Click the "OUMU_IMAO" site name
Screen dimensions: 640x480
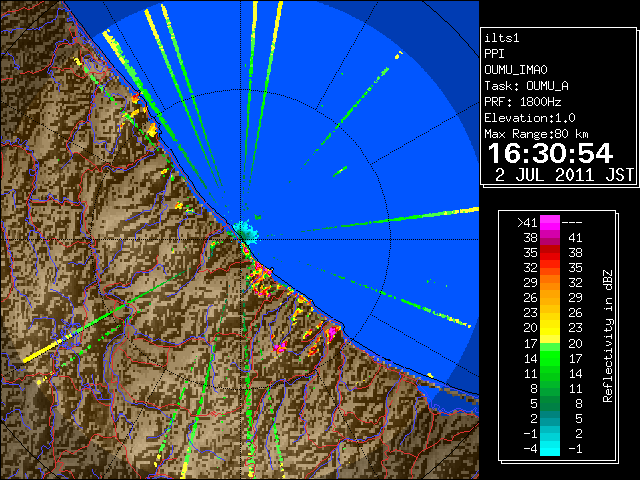click(x=516, y=70)
